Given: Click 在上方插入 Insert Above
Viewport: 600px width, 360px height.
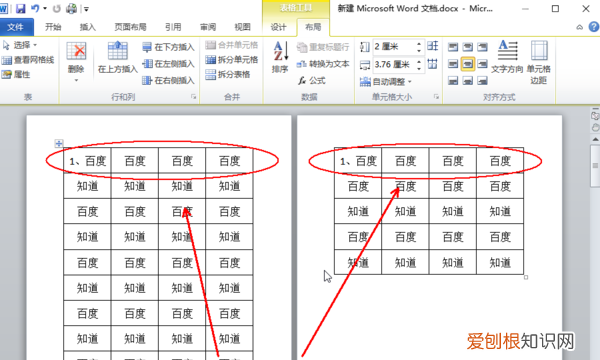Looking at the screenshot, I should coord(117,57).
